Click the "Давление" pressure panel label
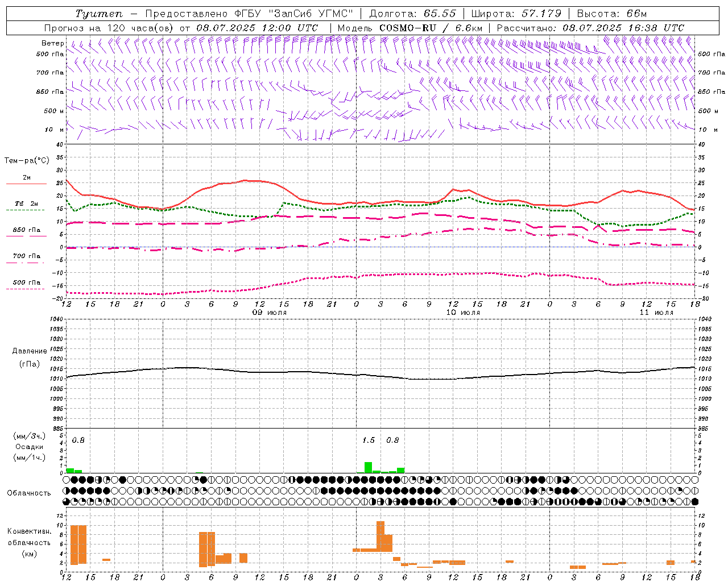Viewport: 728px width, 582px height. click(30, 351)
